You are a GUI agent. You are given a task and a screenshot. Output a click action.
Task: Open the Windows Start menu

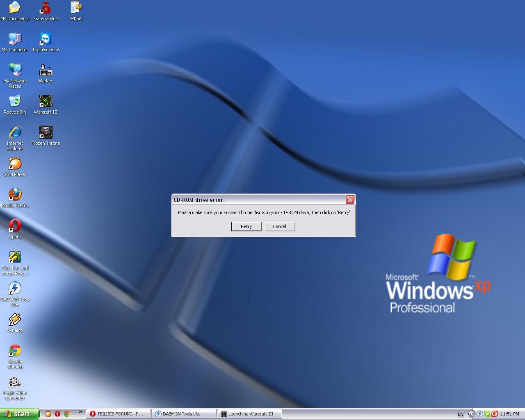[20, 414]
